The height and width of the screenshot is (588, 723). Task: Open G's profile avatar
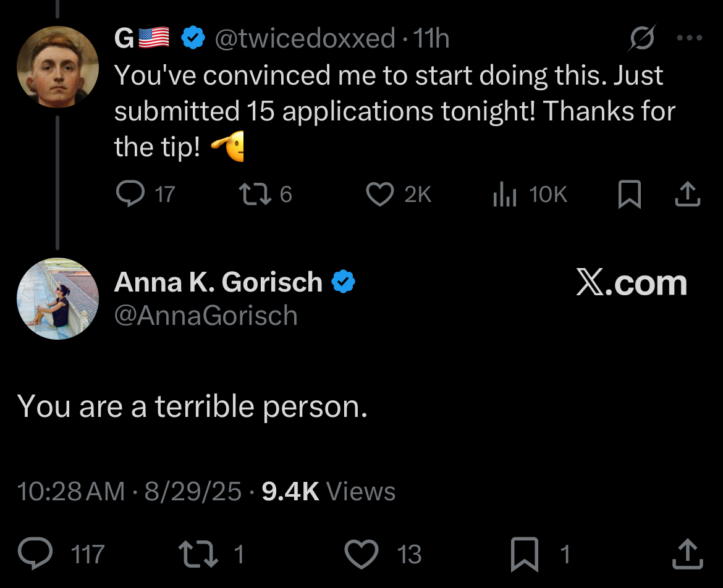point(57,67)
